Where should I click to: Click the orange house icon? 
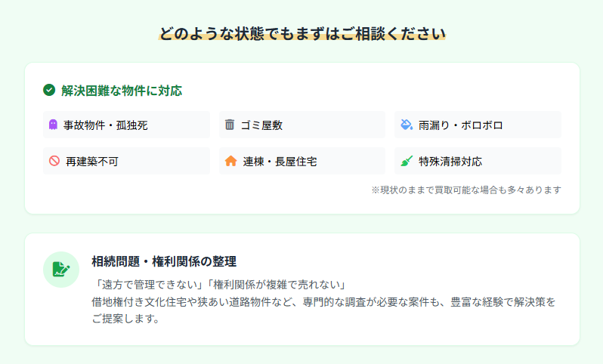point(230,161)
